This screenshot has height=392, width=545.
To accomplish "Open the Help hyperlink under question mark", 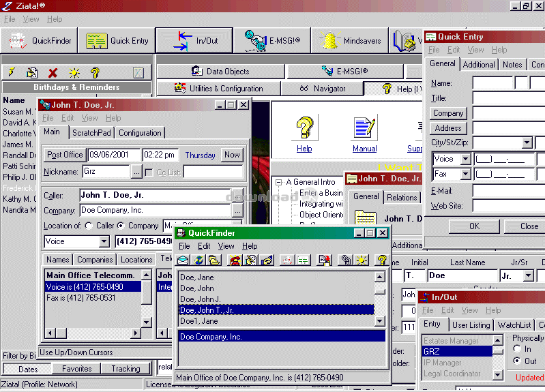I will pyautogui.click(x=304, y=149).
